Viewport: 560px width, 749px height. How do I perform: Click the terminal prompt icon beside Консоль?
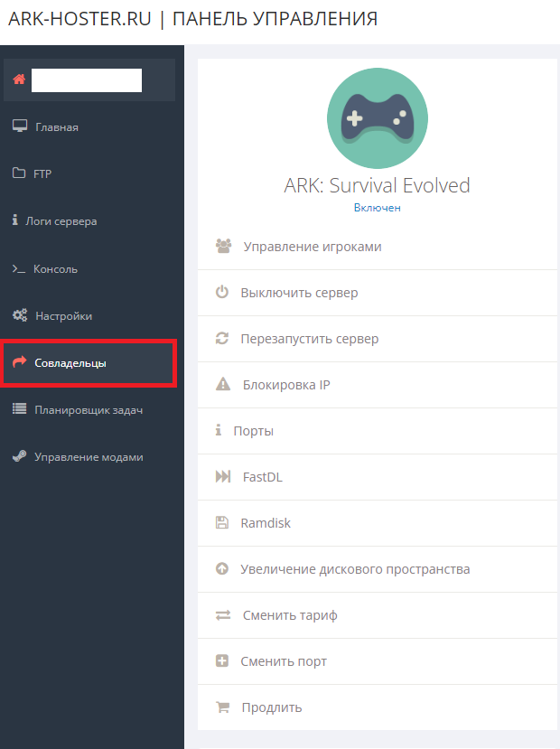point(19,269)
